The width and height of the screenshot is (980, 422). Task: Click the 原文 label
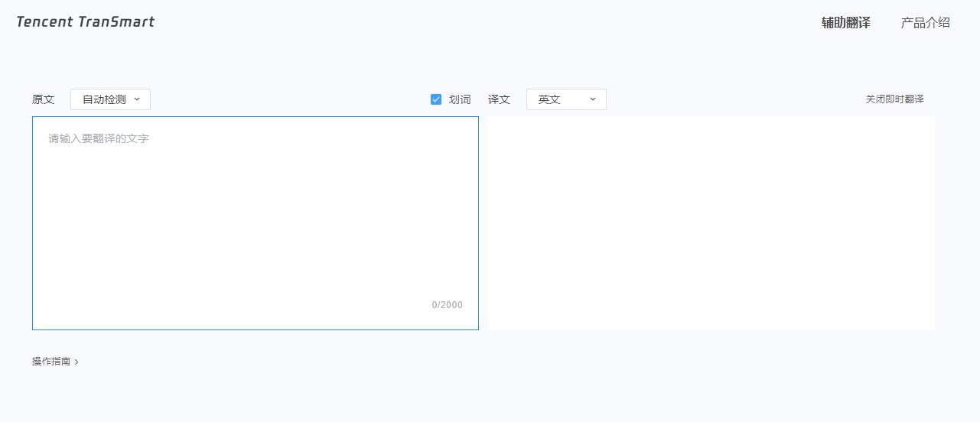(x=44, y=99)
